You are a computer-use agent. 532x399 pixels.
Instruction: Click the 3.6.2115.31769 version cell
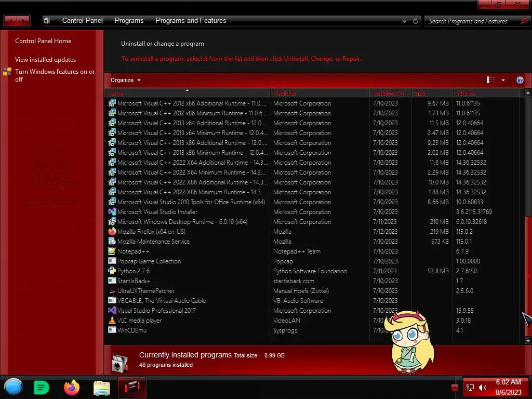[474, 212]
